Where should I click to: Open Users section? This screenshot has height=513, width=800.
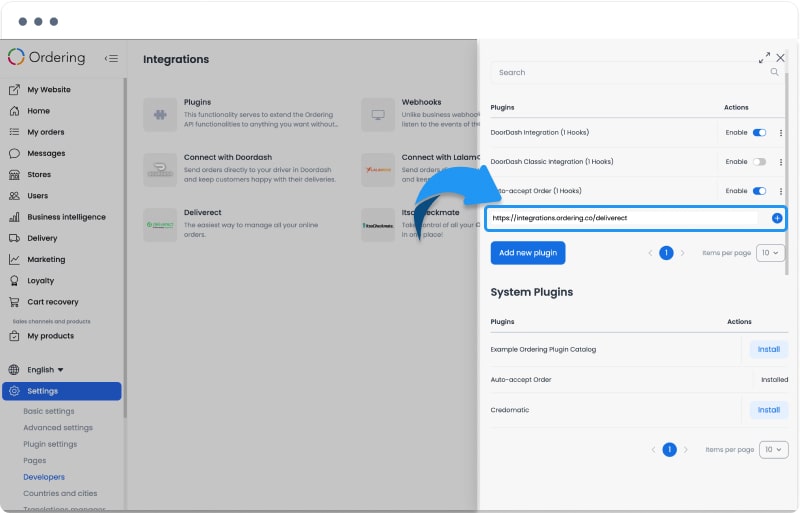(x=37, y=196)
